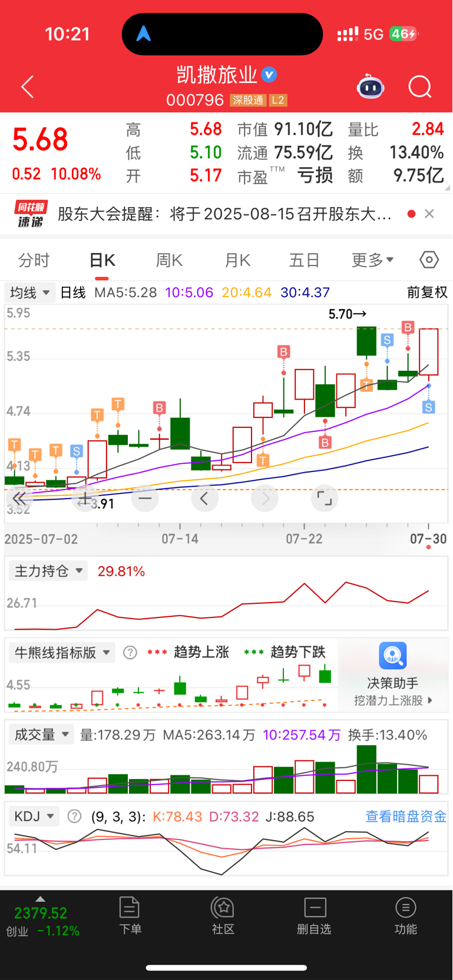Open help icon next to KDJ
453x980 pixels.
[74, 816]
